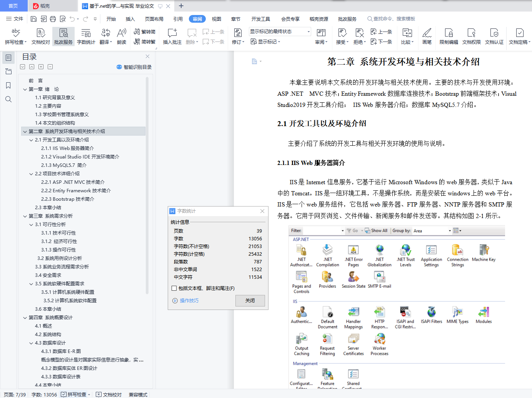Click the Redo arrow icon

pyautogui.click(x=85, y=19)
